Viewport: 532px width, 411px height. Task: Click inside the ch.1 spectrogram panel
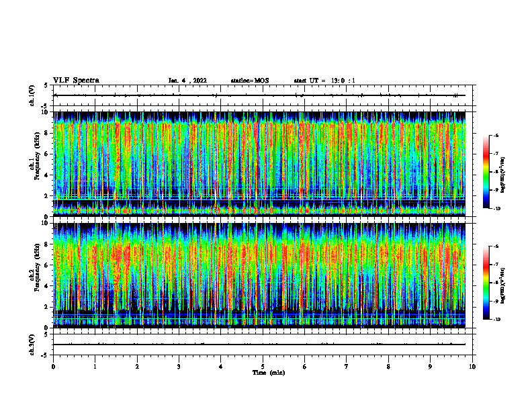tap(259, 164)
